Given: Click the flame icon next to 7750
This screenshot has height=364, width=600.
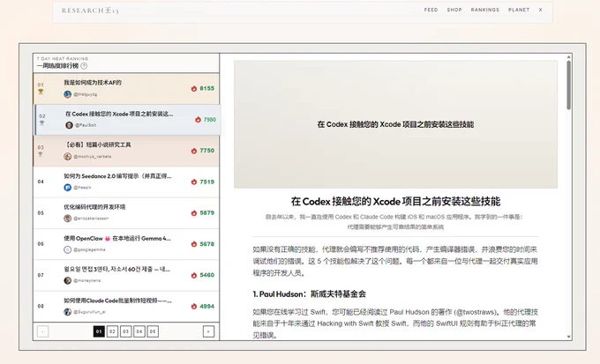Looking at the screenshot, I should 194,151.
